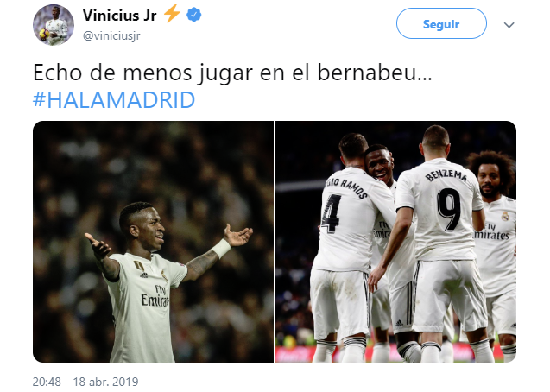Click Benzema's number 9 on the jersey
Image resolution: width=550 pixels, height=392 pixels.
click(449, 210)
